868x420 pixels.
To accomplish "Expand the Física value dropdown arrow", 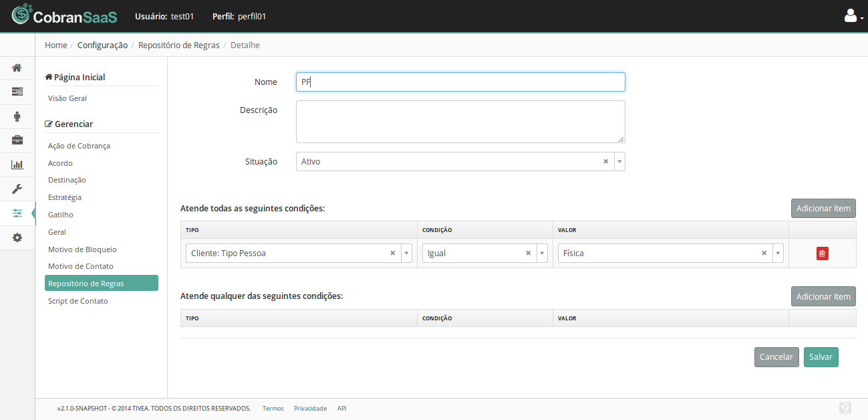I will point(778,253).
